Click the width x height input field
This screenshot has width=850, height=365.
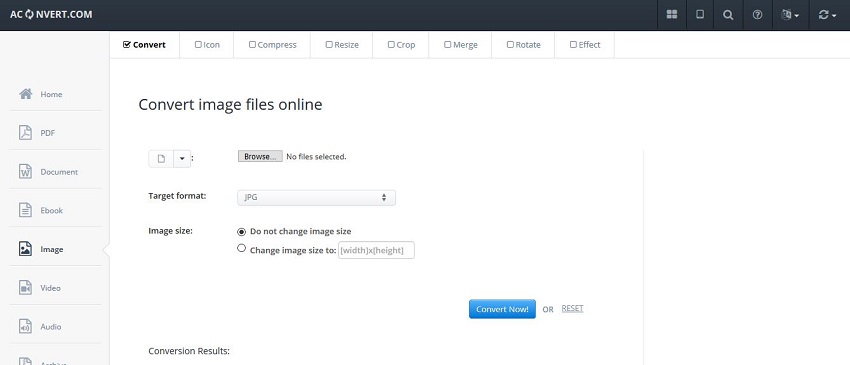point(376,250)
